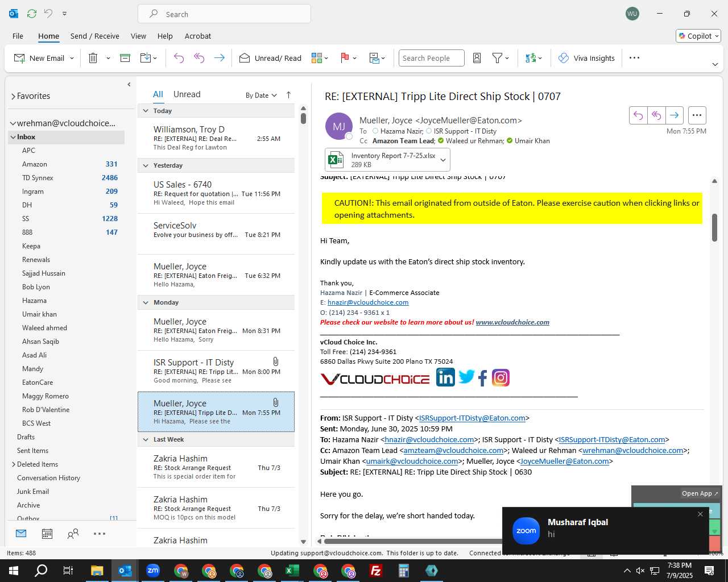Click the Filter Email funnel icon
Screen dimensions: 728x582
[498, 58]
